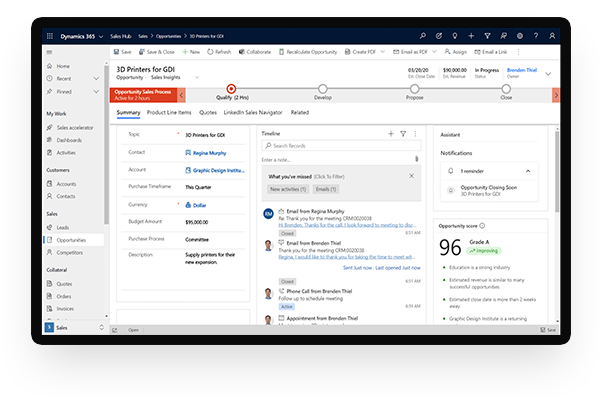Open the settings gear icon
The image size is (604, 400).
pyautogui.click(x=520, y=36)
